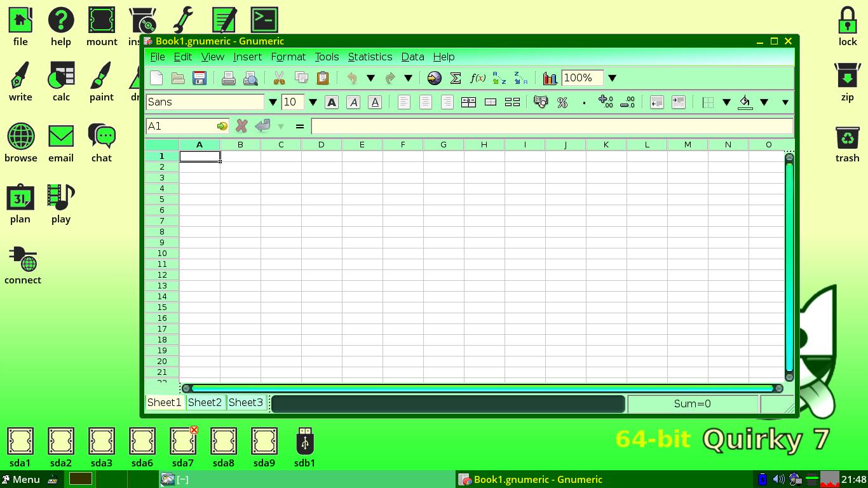Toggle bold text formatting
The image size is (868, 488).
[x=332, y=102]
